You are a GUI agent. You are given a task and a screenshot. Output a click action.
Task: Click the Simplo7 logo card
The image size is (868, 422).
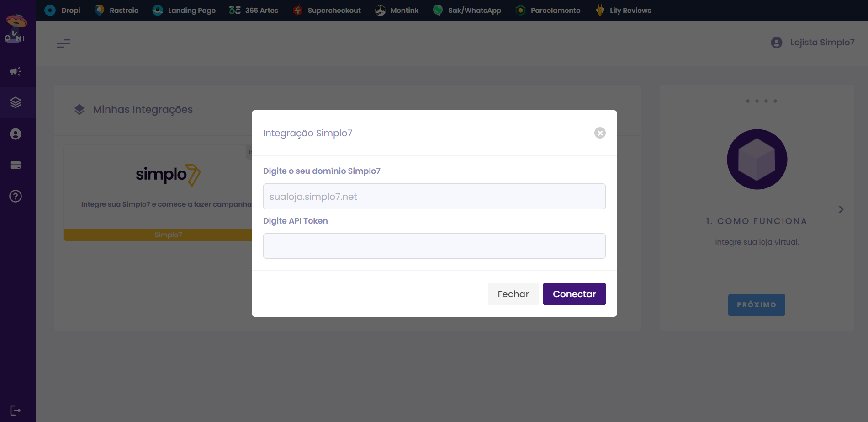(x=168, y=175)
